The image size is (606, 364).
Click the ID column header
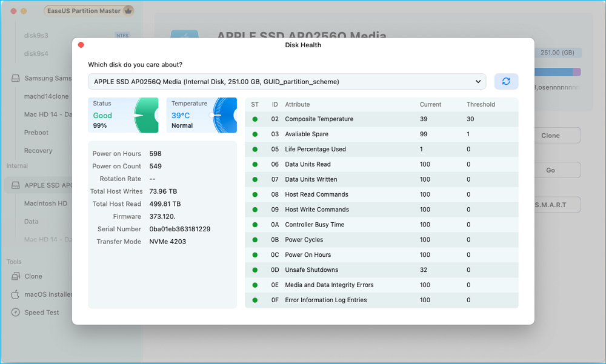tap(275, 104)
